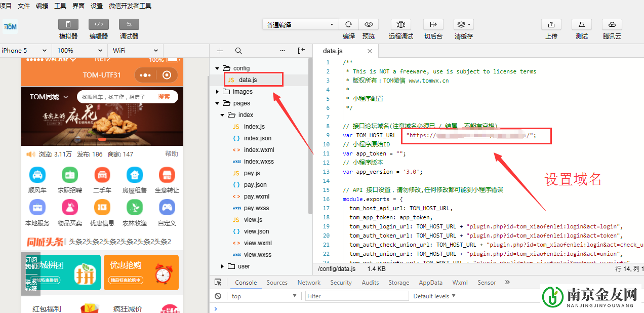Open the 设置 menu in menu bar
644x313 pixels.
(x=97, y=6)
